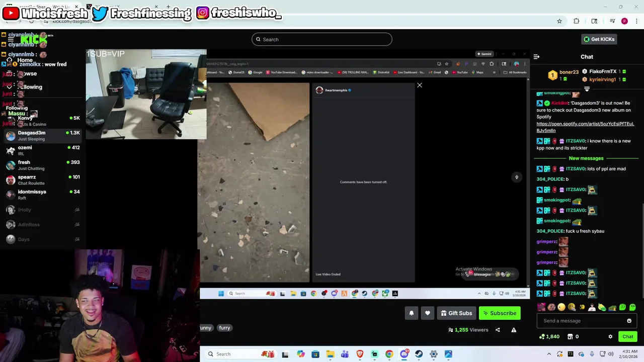Launch Brave browser from taskbar

(x=360, y=354)
